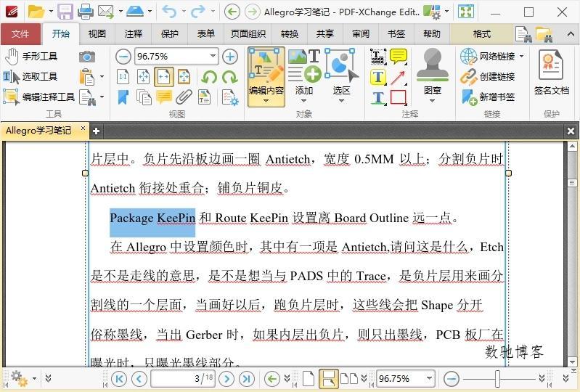This screenshot has width=580, height=392.
Task: Select single page layout in status bar
Action: [x=308, y=378]
